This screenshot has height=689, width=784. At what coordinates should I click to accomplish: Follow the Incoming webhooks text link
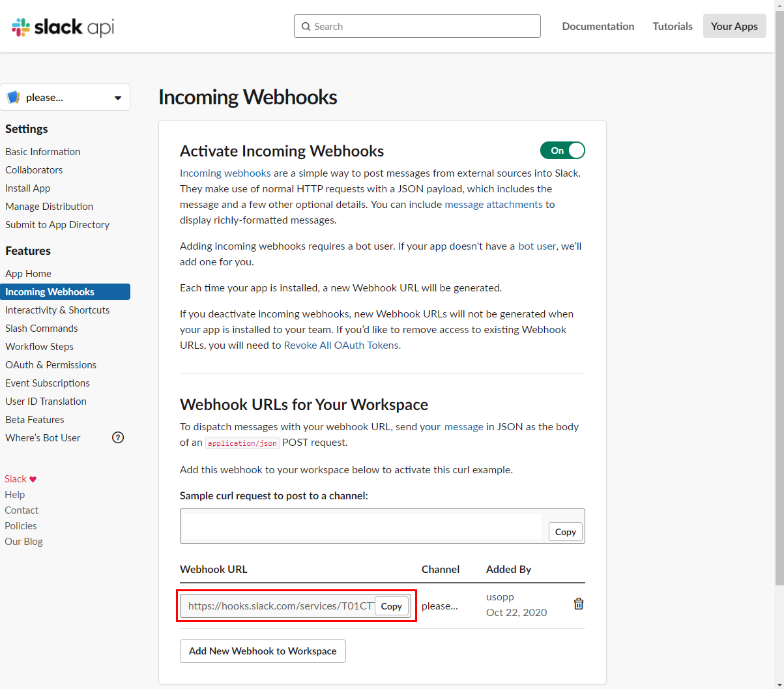coord(225,173)
